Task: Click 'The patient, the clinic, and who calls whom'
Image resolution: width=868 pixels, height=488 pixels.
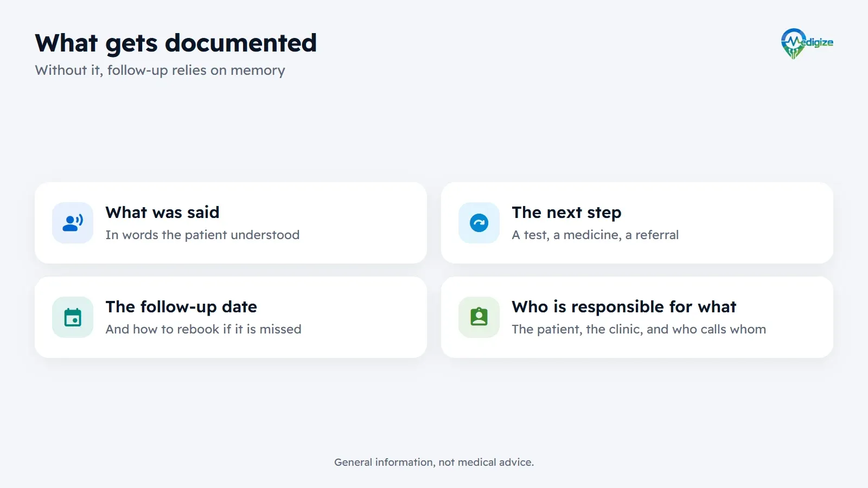Action: [x=639, y=329]
